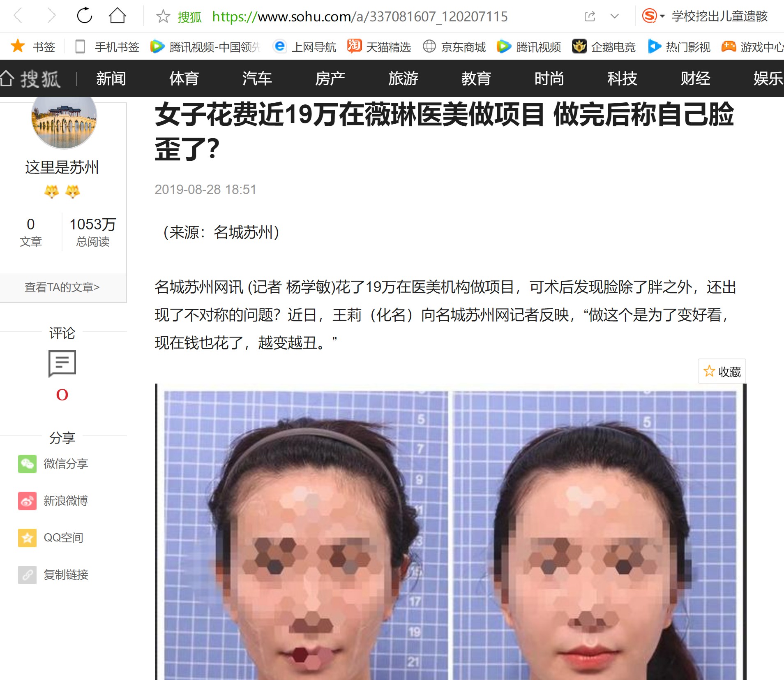The image size is (784, 680).
Task: Click the share icon in address bar
Action: pos(590,16)
